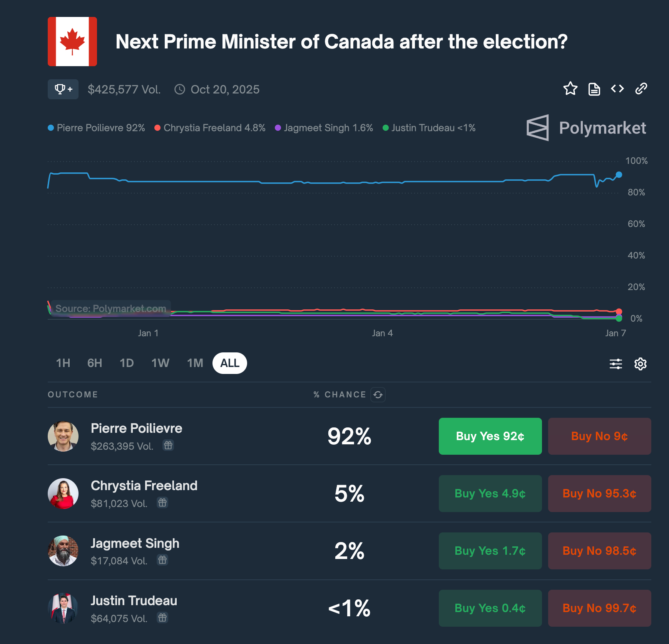Image resolution: width=669 pixels, height=644 pixels.
Task: Click gift icon under Justin Trudeau
Action: click(x=162, y=617)
